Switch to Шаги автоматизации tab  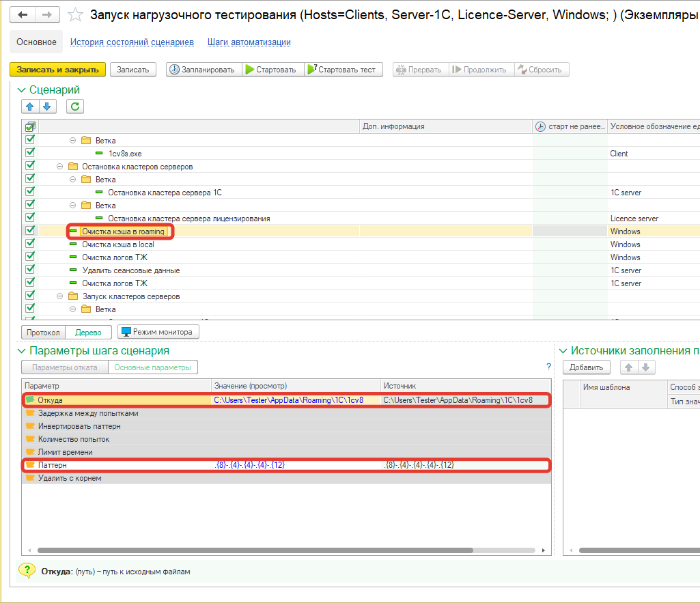pos(249,42)
